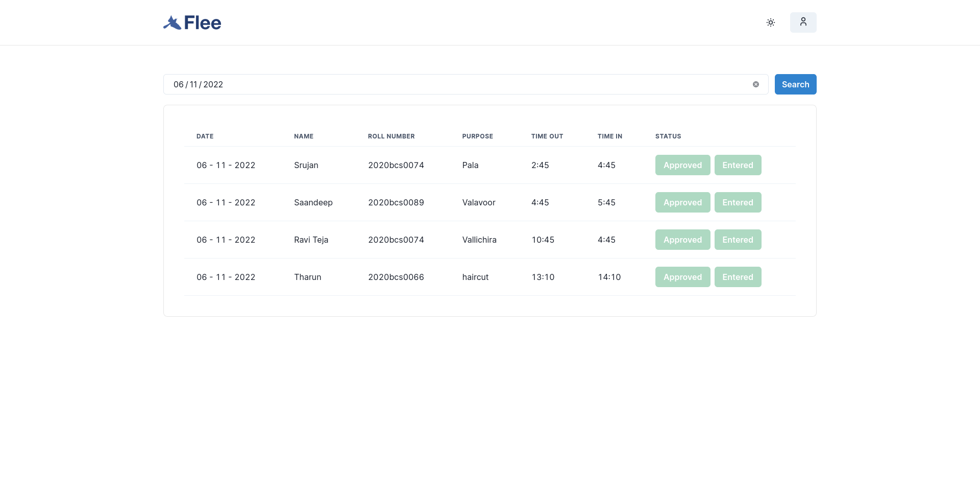Click Srujan's roll number 2020bcs0074
This screenshot has height=492, width=980.
point(396,165)
